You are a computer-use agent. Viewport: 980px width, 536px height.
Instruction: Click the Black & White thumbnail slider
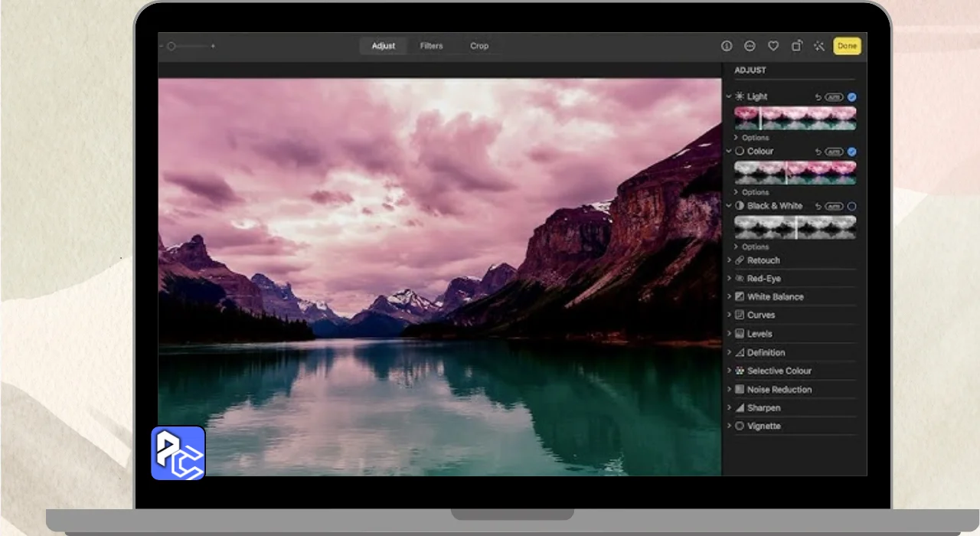coord(795,227)
